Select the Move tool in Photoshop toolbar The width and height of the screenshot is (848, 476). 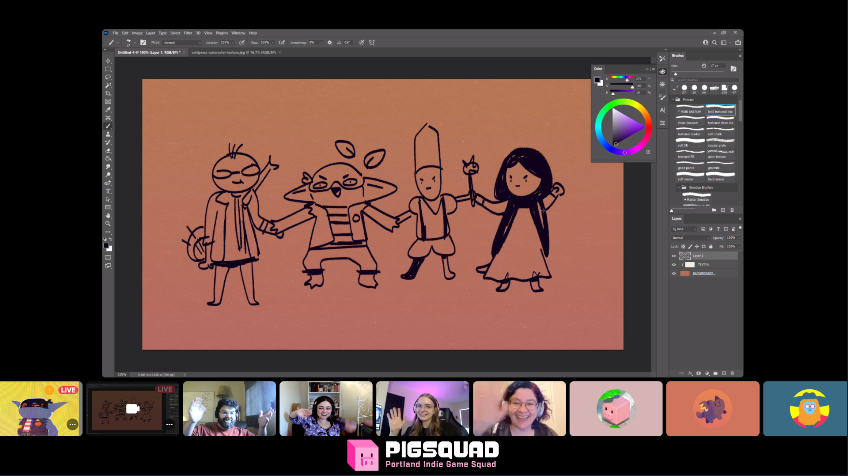click(108, 61)
